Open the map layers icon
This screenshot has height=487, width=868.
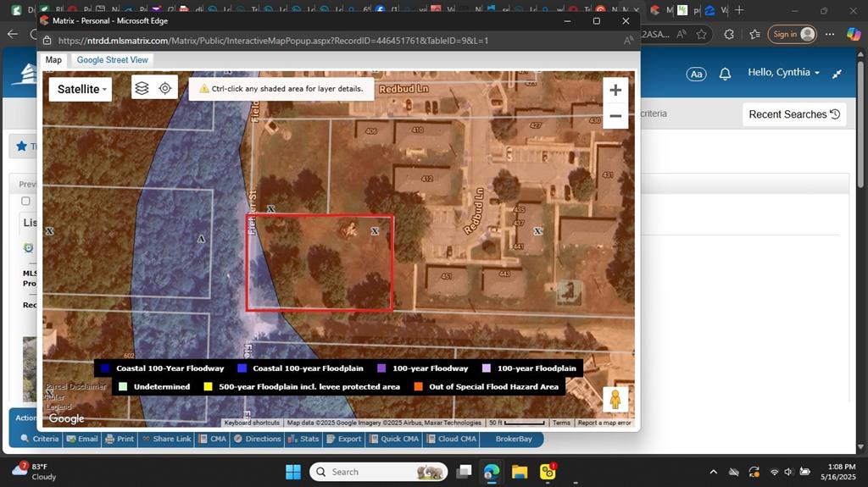(x=142, y=88)
